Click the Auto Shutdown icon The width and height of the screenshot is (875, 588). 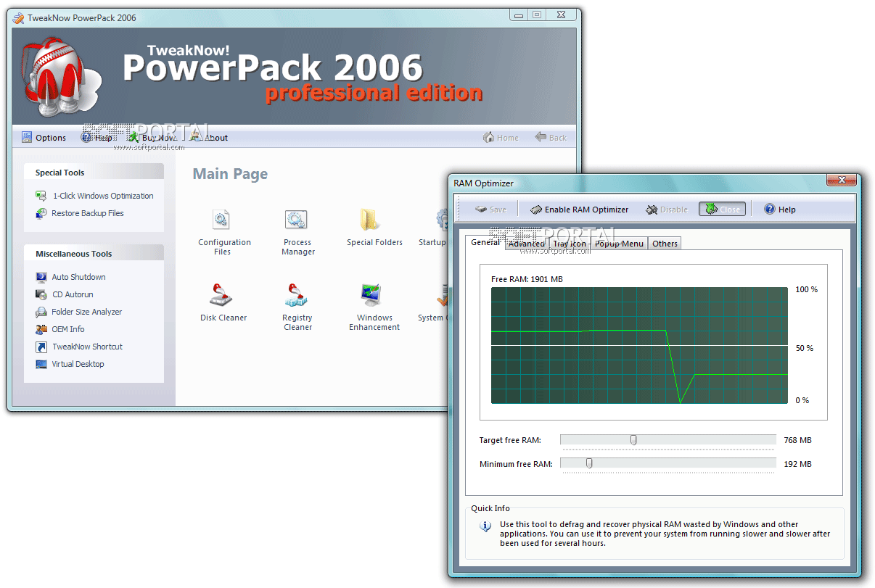(41, 277)
